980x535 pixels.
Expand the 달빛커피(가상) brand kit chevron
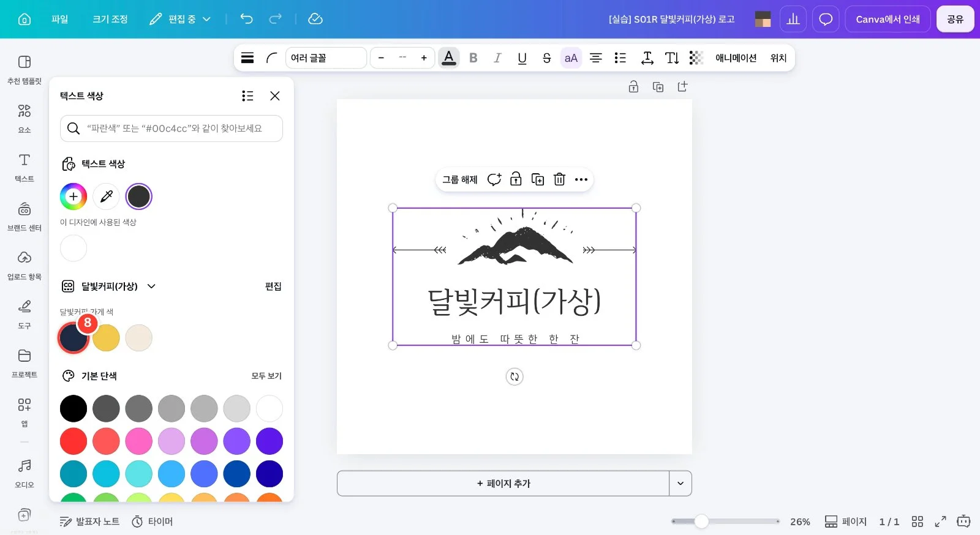151,286
